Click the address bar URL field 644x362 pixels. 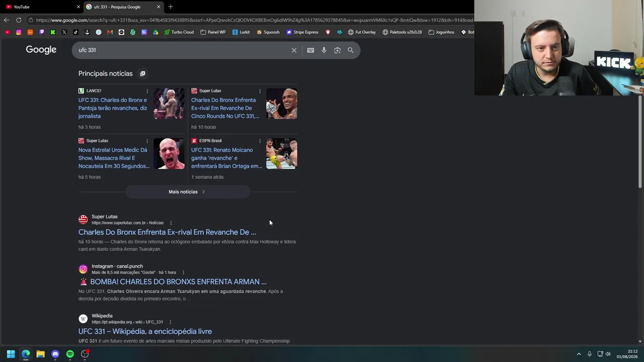(x=254, y=20)
